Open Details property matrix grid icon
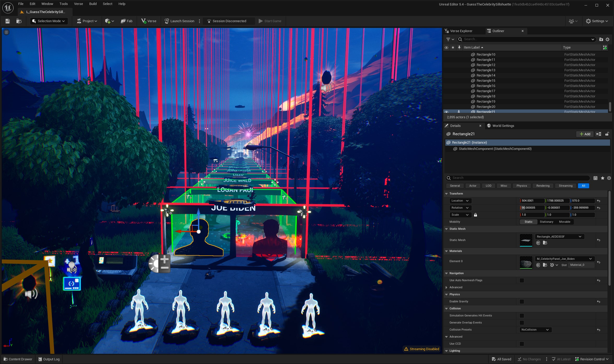The width and height of the screenshot is (614, 364). [x=595, y=178]
